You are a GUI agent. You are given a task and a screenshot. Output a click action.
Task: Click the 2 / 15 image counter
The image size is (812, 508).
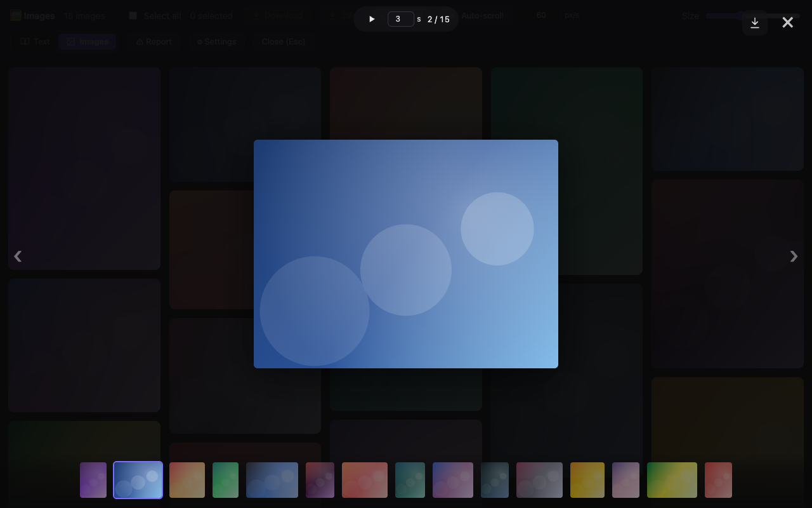(x=438, y=19)
